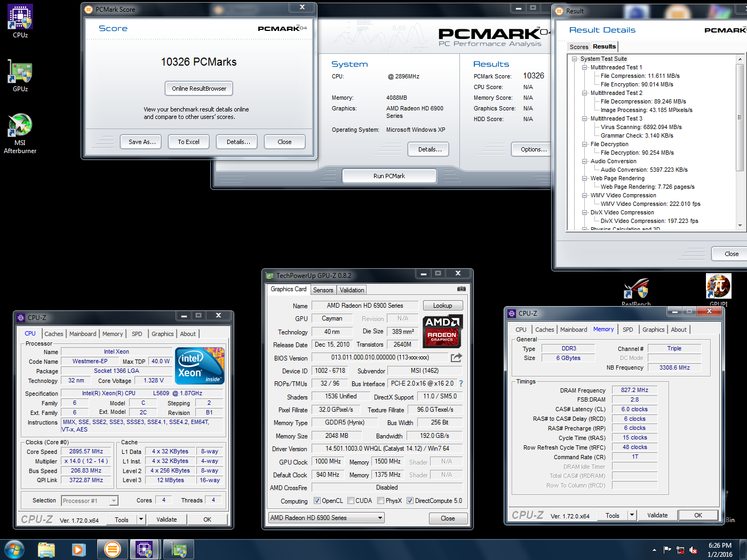Click the GPU-Z title bar icon

point(269,276)
